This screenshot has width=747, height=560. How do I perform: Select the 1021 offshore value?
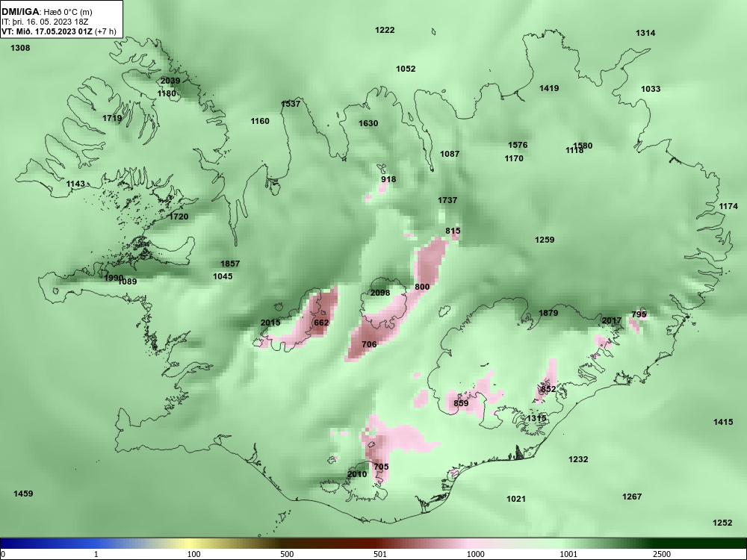[515, 499]
